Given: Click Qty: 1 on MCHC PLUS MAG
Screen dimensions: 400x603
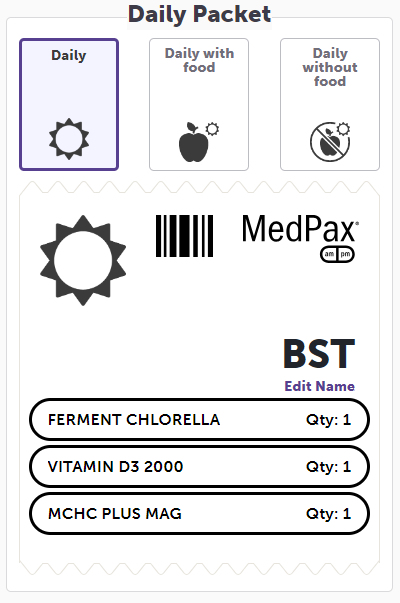Looking at the screenshot, I should (x=328, y=513).
